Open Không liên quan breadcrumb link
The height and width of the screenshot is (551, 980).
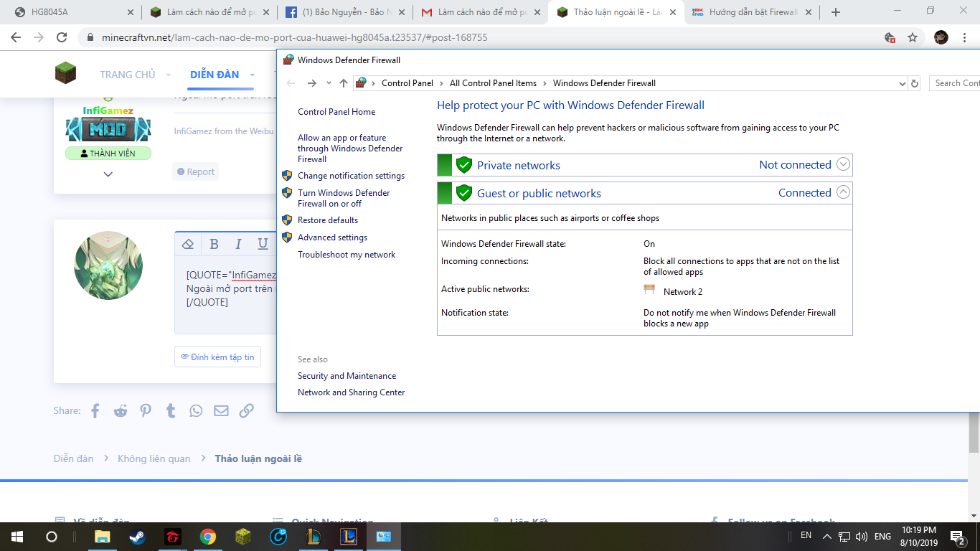click(x=154, y=458)
